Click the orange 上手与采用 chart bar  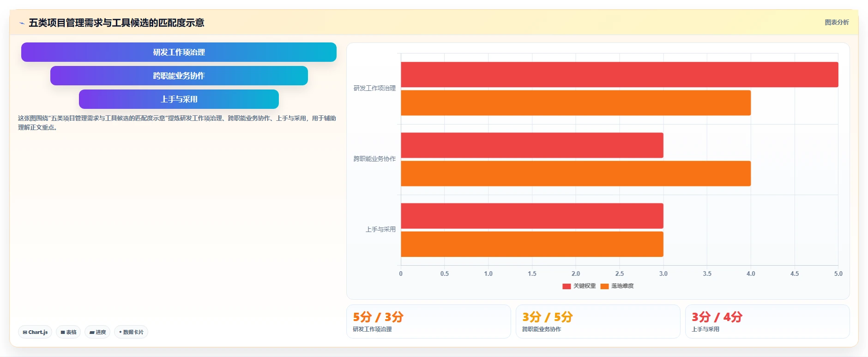pos(532,244)
